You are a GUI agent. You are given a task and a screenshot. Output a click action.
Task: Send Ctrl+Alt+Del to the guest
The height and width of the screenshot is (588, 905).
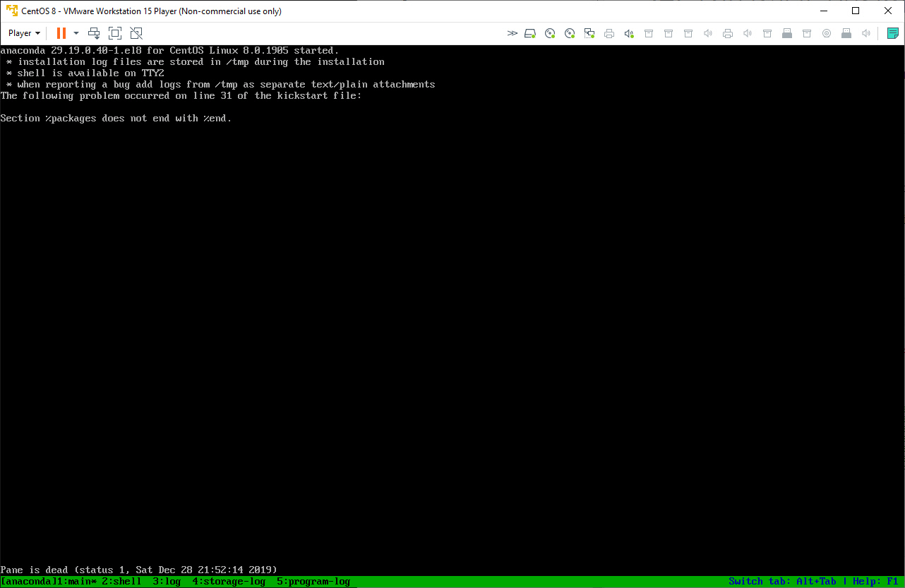94,32
